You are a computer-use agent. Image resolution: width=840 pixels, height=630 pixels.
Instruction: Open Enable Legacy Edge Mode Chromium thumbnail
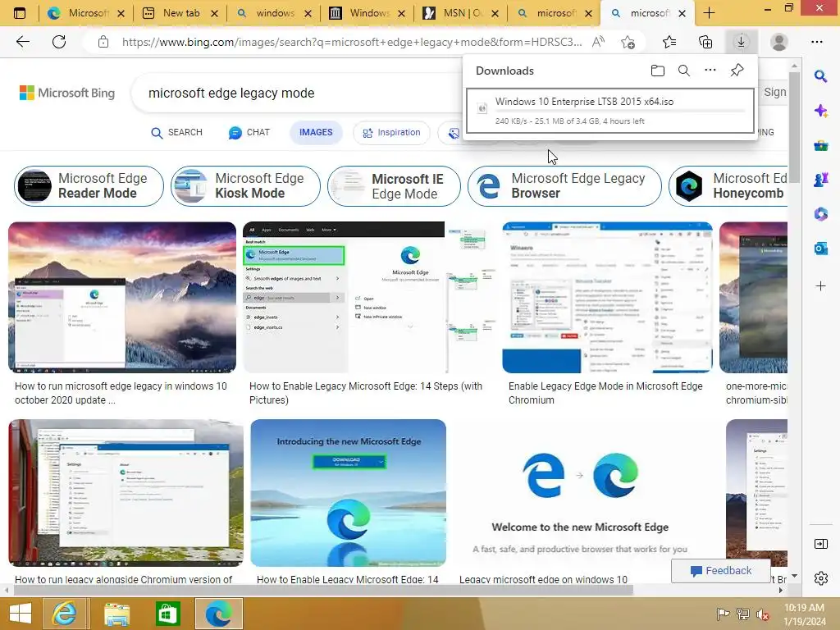tap(608, 297)
